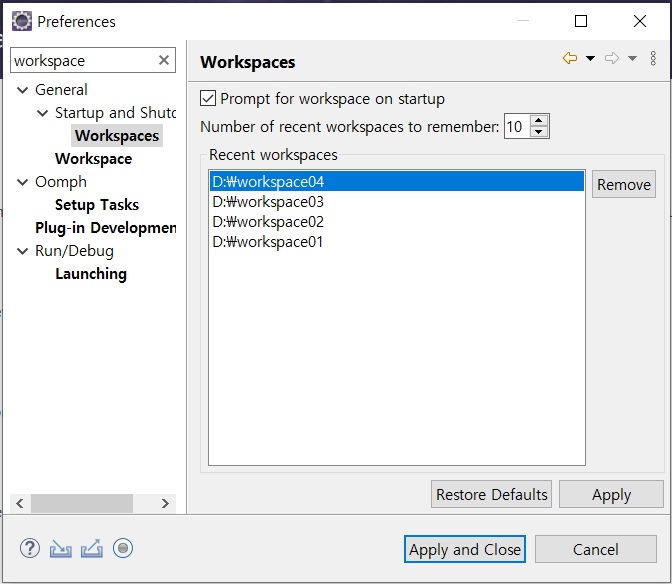Viewport: 672px width, 584px height.
Task: Open the help question mark icon
Action: click(x=30, y=548)
